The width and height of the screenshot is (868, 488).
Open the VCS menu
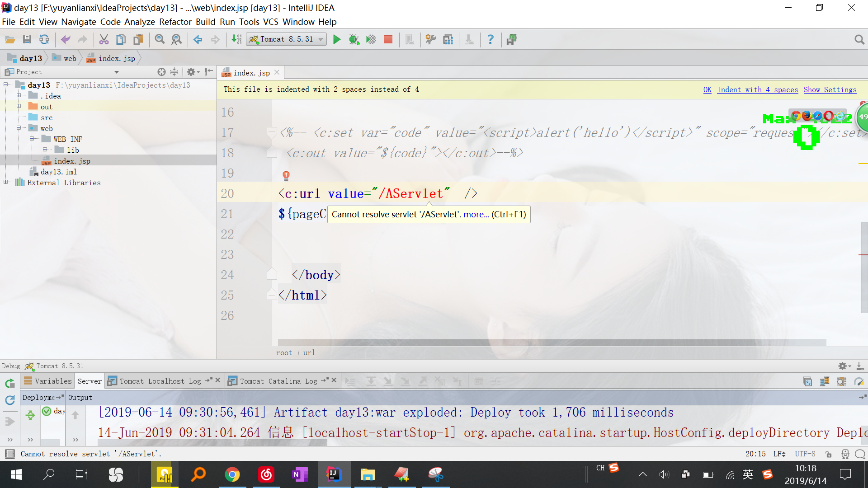270,22
